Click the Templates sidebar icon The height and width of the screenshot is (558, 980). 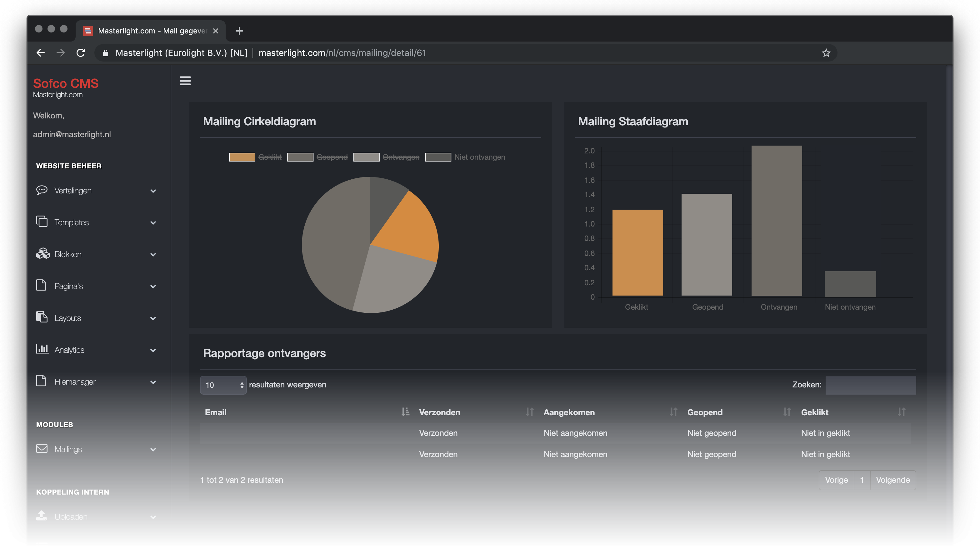42,222
